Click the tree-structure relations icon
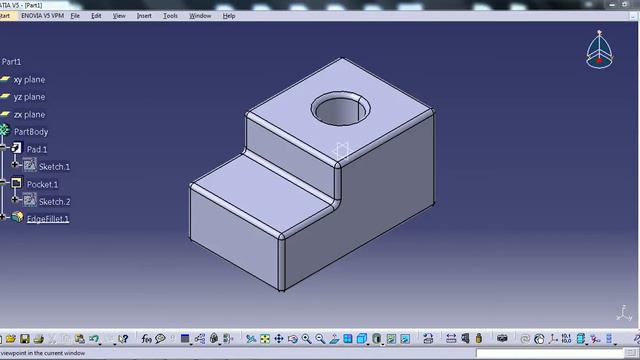 (200, 338)
